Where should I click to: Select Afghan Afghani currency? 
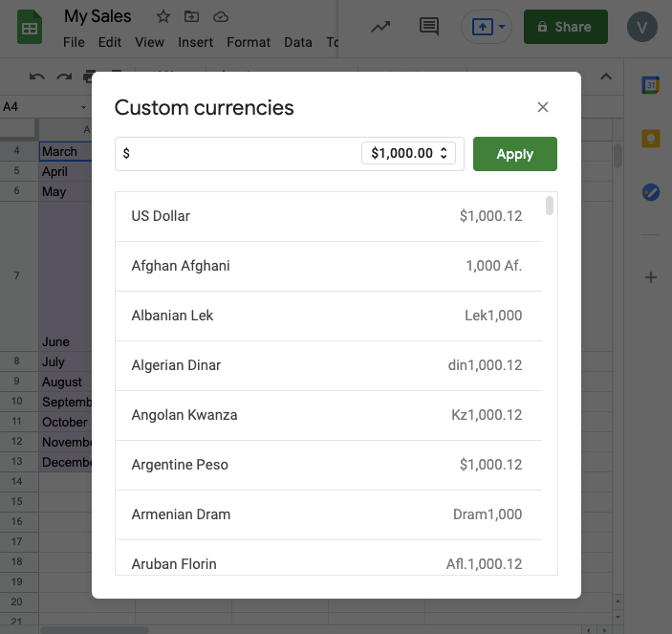coord(328,266)
